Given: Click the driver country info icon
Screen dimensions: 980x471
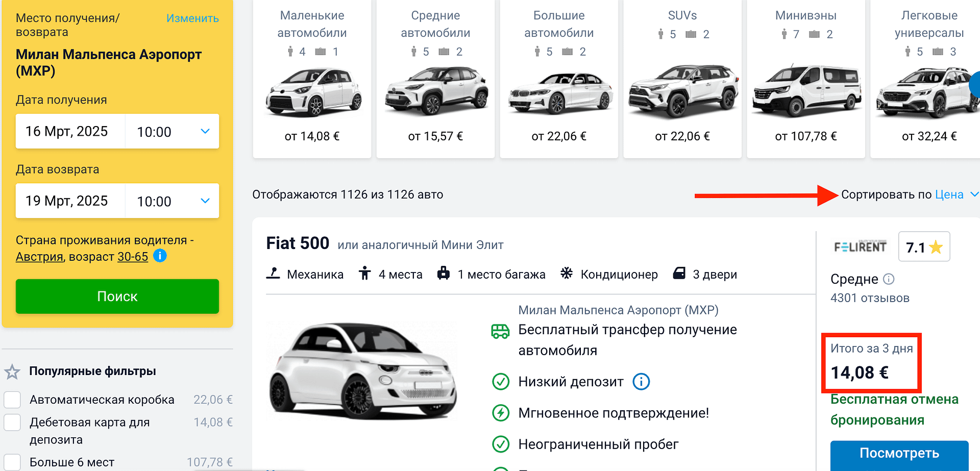Looking at the screenshot, I should 160,256.
